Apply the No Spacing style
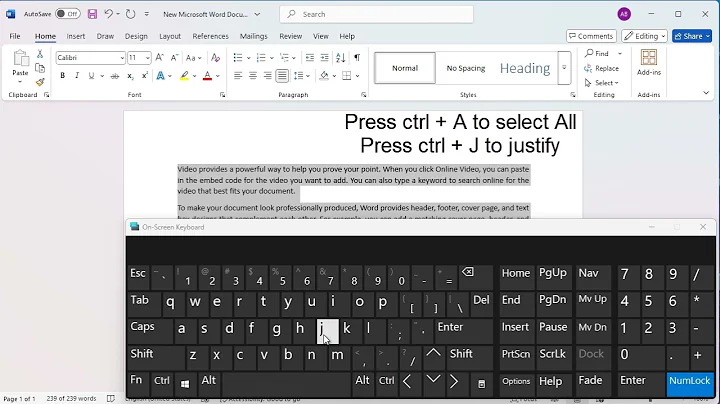This screenshot has height=404, width=720. click(466, 68)
